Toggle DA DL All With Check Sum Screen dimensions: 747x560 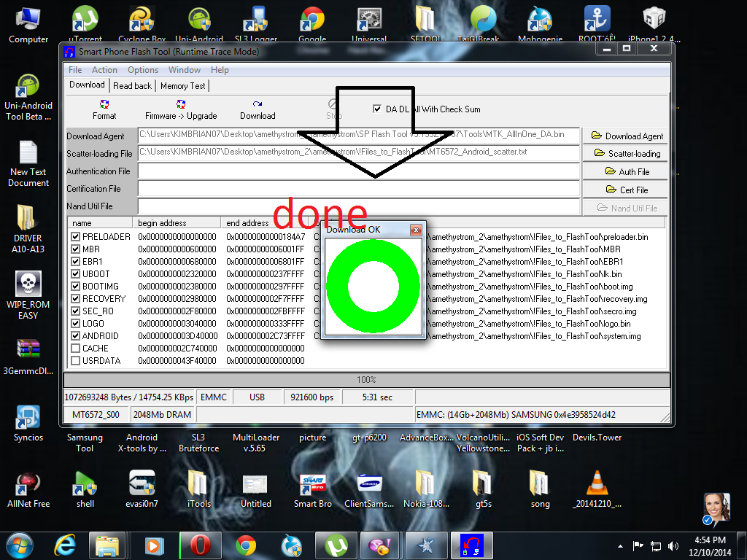(x=377, y=109)
